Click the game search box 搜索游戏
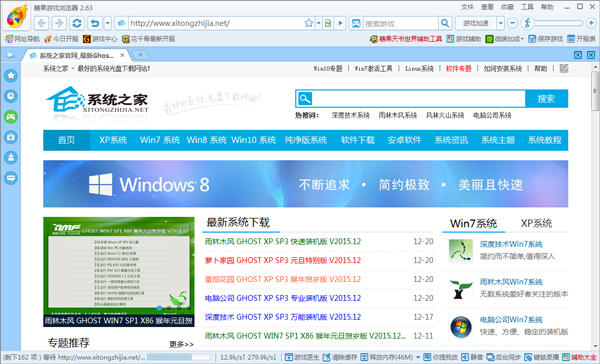600x364 pixels. point(400,23)
